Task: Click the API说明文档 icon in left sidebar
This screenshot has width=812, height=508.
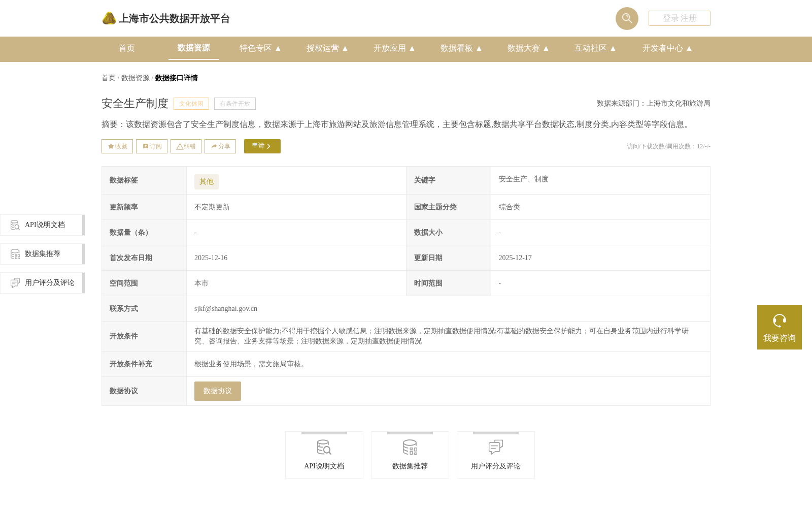Action: point(15,225)
